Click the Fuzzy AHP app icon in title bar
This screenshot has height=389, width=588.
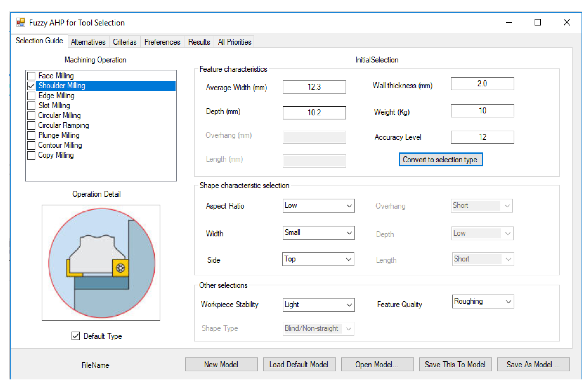[x=20, y=22]
